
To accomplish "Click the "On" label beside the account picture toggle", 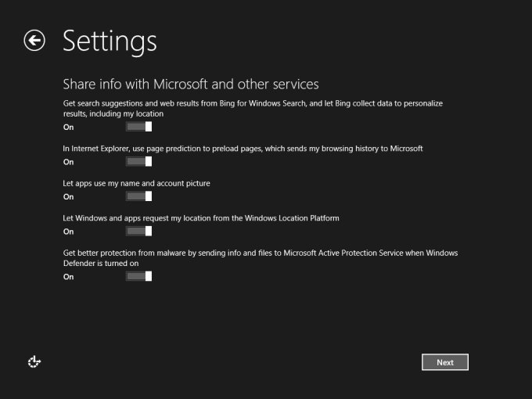I will pyautogui.click(x=69, y=196).
